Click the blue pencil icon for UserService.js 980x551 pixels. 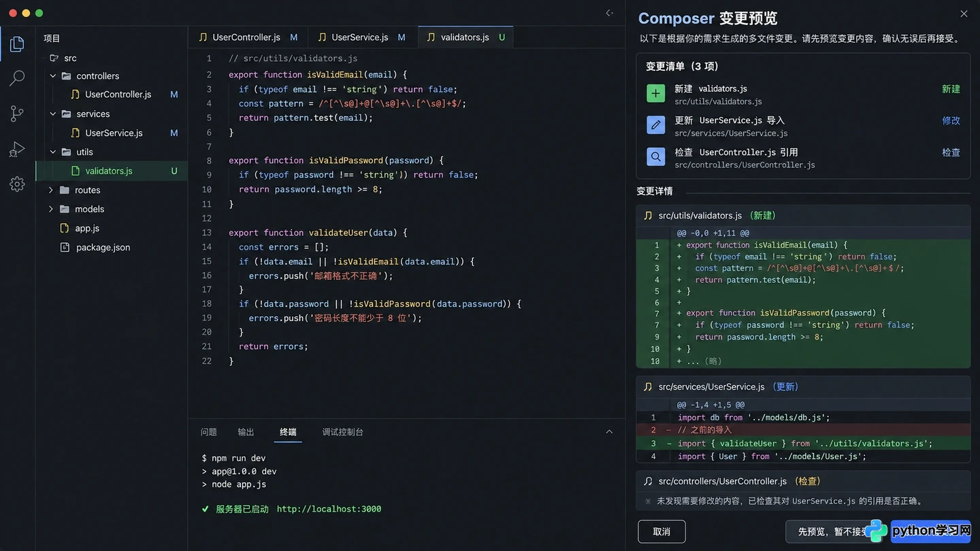(x=655, y=125)
